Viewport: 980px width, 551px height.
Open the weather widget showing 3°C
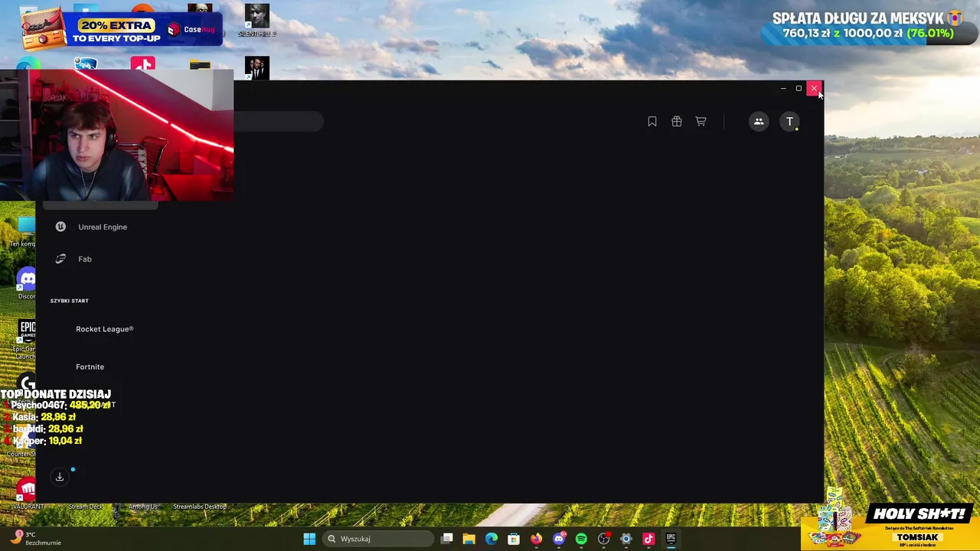[37, 539]
